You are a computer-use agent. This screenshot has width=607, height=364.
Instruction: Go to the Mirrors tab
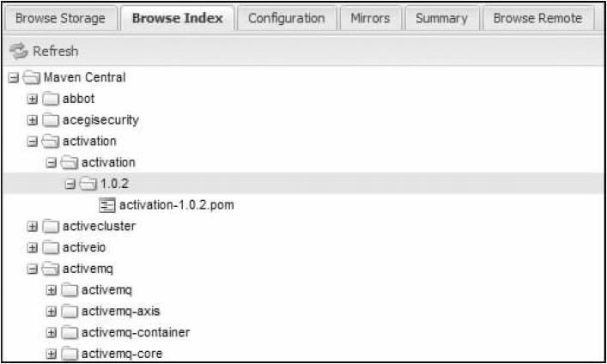[x=369, y=18]
